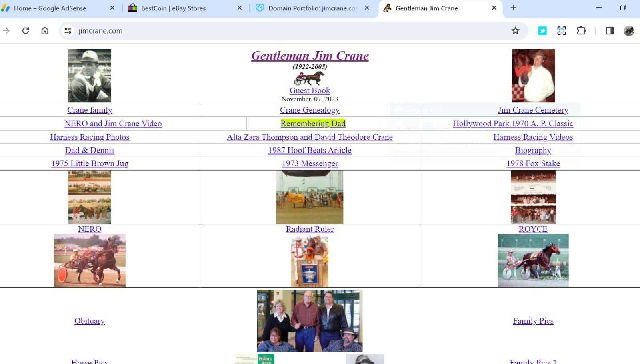
Task: Reload the jimcrane.com page
Action: pyautogui.click(x=26, y=30)
